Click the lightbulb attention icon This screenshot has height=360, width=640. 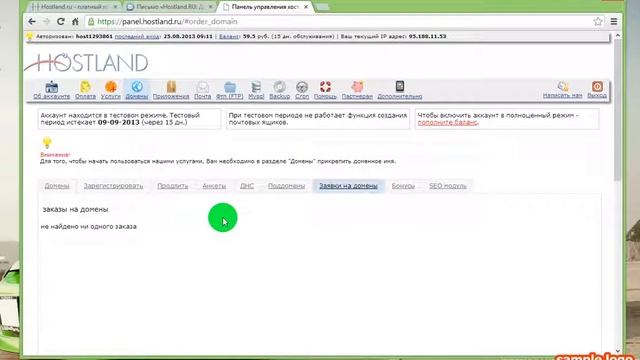coord(47,142)
